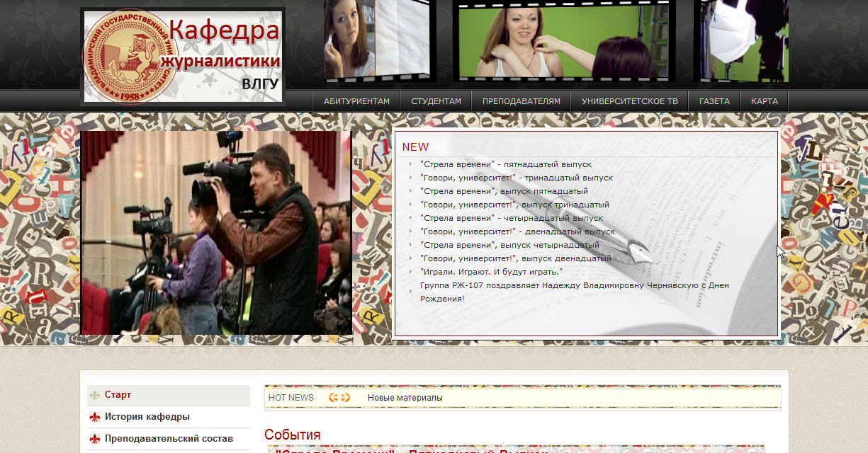Open the Газета menu item
This screenshot has width=868, height=453.
click(x=714, y=101)
